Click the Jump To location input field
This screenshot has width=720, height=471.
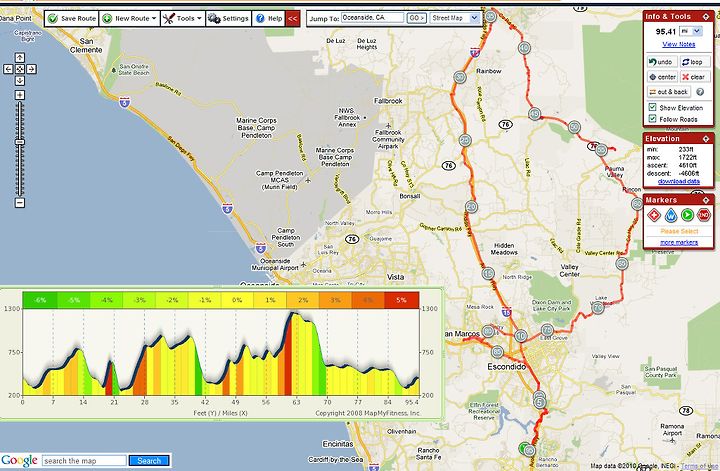(372, 17)
